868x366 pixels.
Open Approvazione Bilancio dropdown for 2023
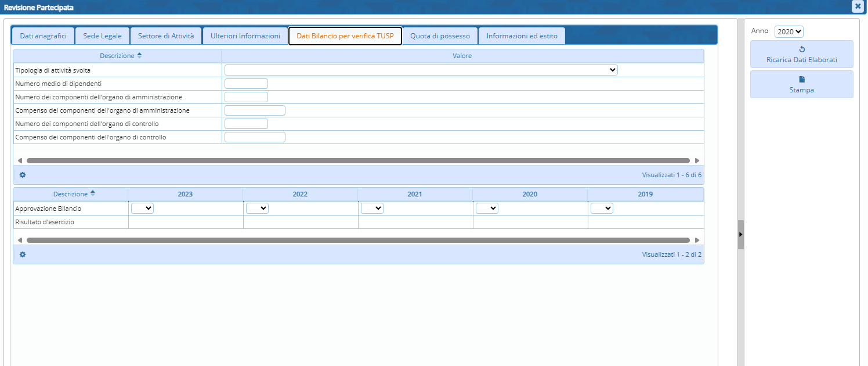coord(142,209)
